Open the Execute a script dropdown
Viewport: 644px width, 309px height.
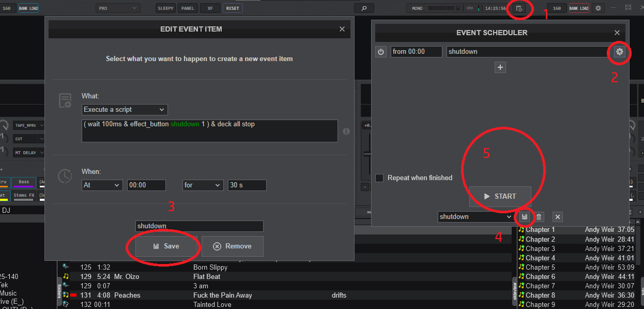pos(125,110)
